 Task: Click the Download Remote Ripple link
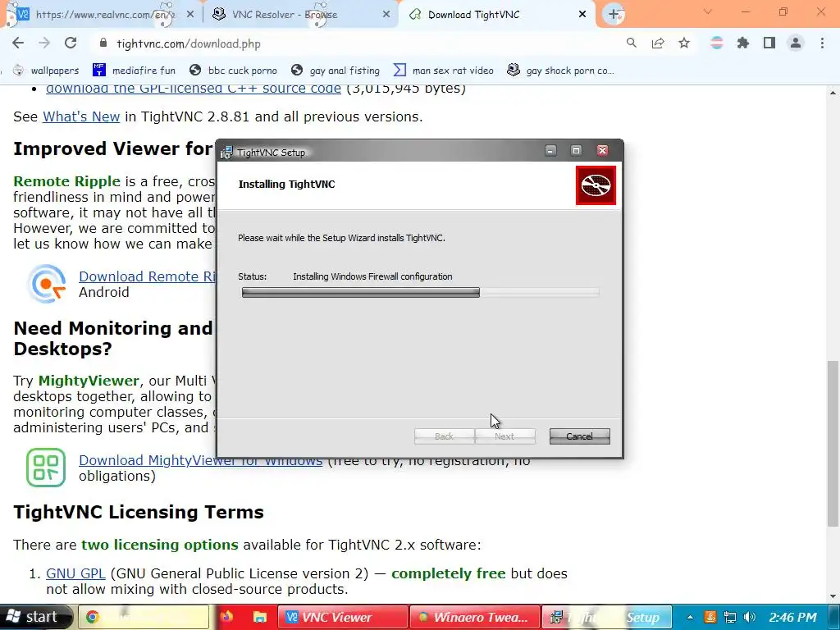tap(148, 276)
